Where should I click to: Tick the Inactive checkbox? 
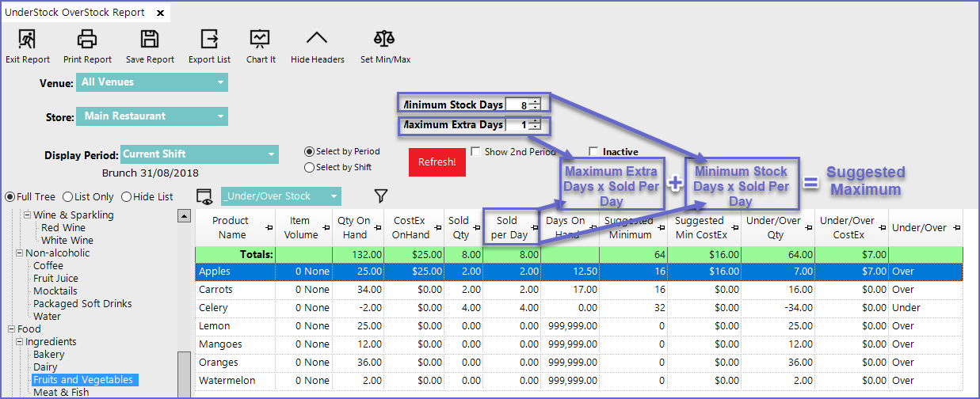coord(593,151)
